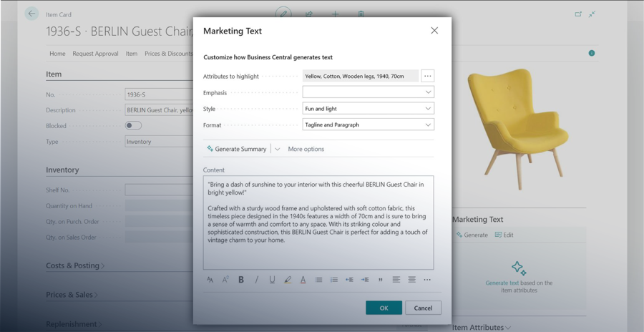The width and height of the screenshot is (644, 332).
Task: Expand the Replenishment section
Action: pos(73,324)
